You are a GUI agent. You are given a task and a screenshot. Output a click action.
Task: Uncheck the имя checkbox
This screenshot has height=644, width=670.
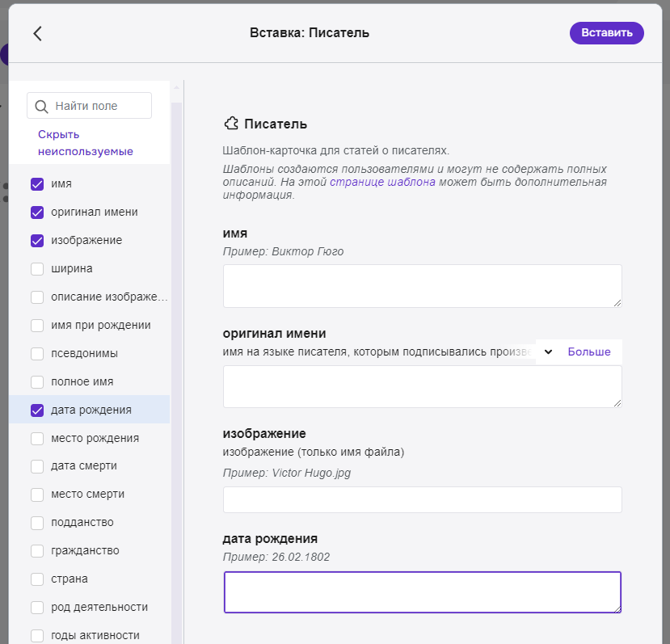(x=37, y=184)
